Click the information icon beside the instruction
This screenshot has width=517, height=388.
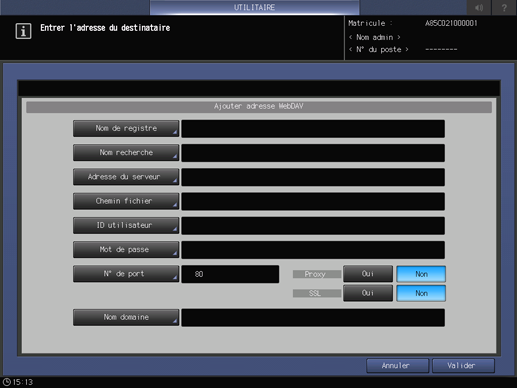(23, 31)
